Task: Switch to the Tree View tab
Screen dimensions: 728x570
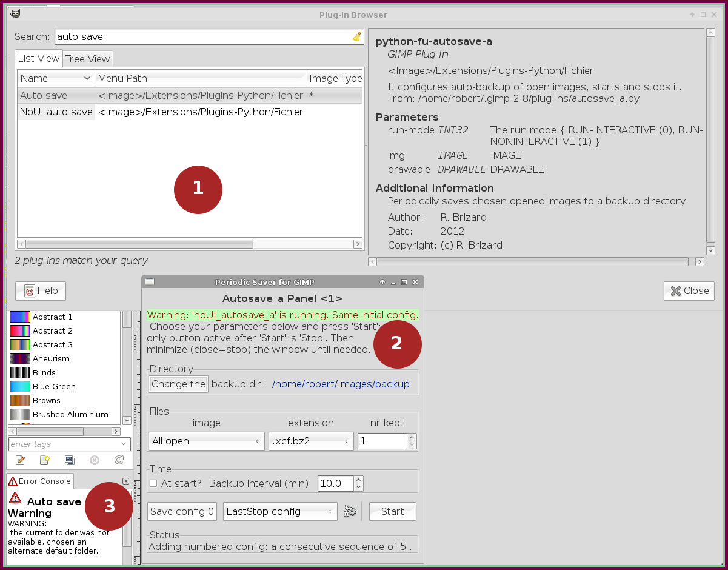Action: (x=88, y=59)
